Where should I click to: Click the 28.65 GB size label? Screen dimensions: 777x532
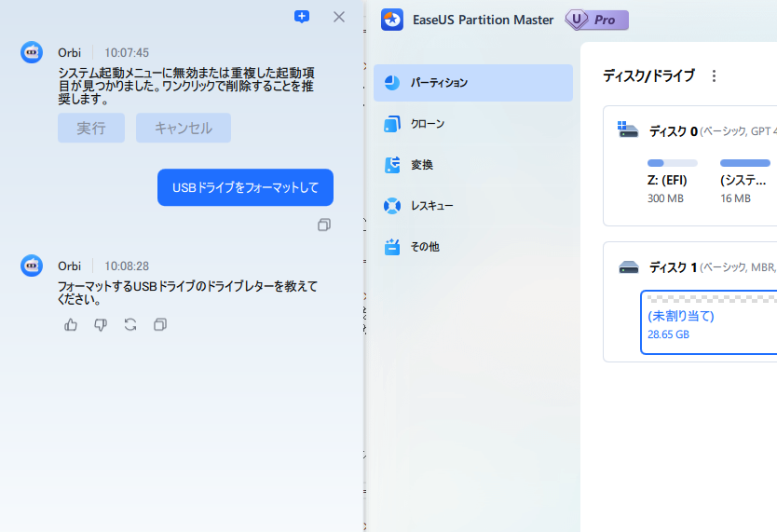(x=669, y=334)
